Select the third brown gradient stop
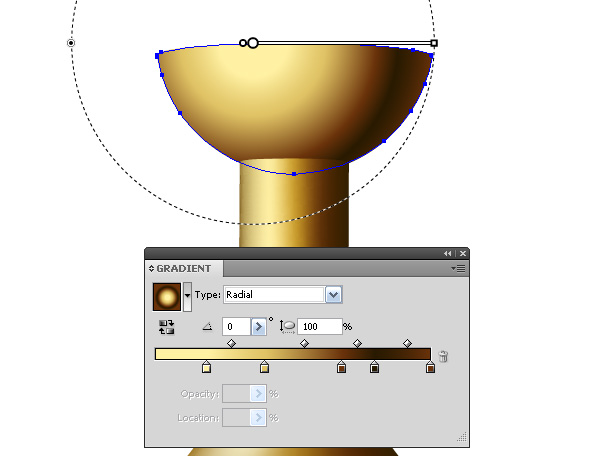600x456 pixels. pos(341,367)
